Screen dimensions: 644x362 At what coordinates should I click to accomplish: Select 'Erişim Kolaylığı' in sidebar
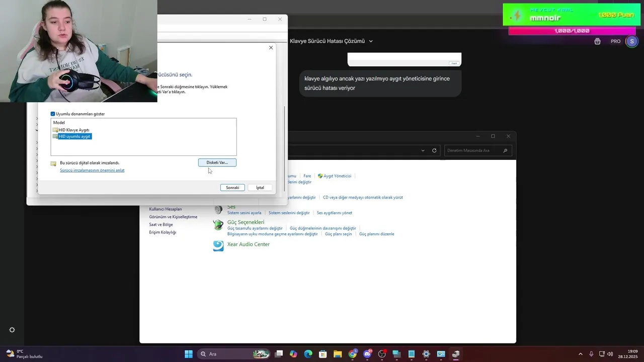(x=163, y=232)
